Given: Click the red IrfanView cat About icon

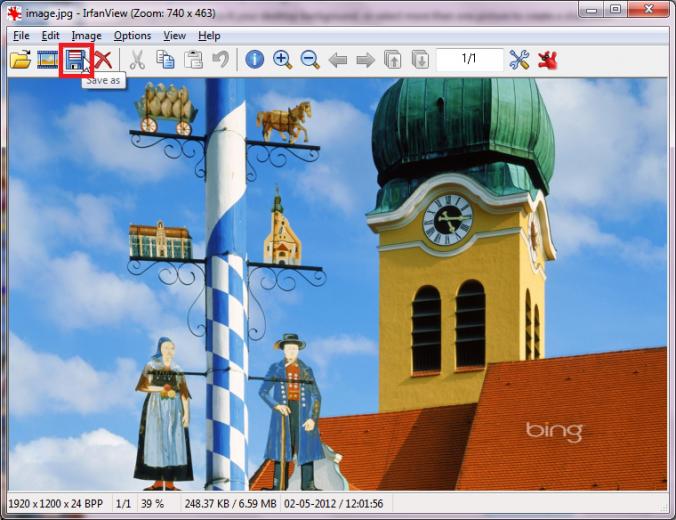Looking at the screenshot, I should [548, 60].
